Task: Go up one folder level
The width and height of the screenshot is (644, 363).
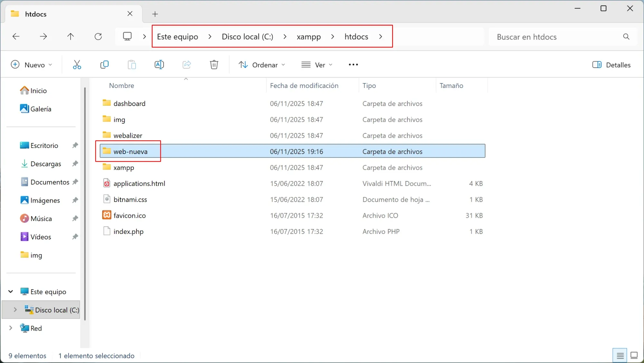Action: click(x=71, y=37)
